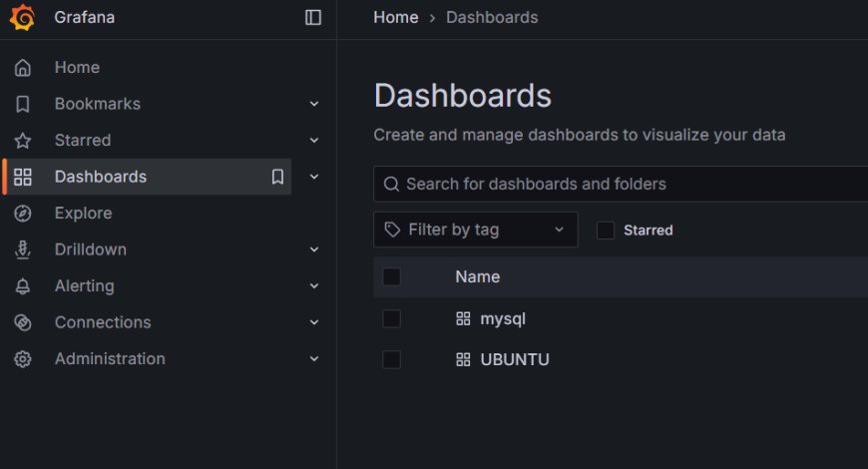Viewport: 868px width, 469px height.
Task: Click the Dashboards breadcrumb
Action: [x=492, y=18]
